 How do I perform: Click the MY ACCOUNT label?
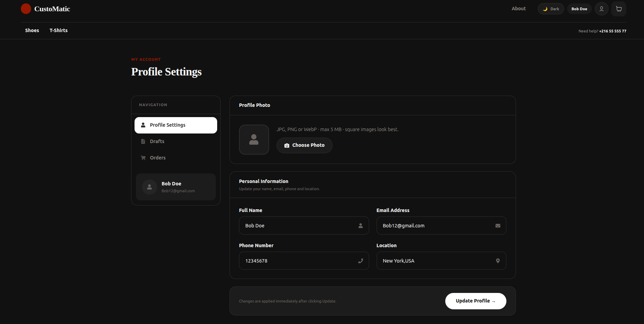click(x=146, y=59)
